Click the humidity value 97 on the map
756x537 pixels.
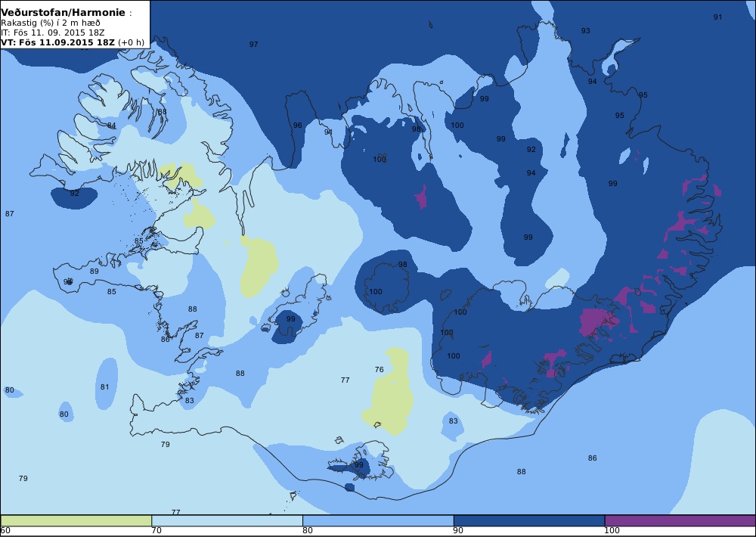coord(253,45)
